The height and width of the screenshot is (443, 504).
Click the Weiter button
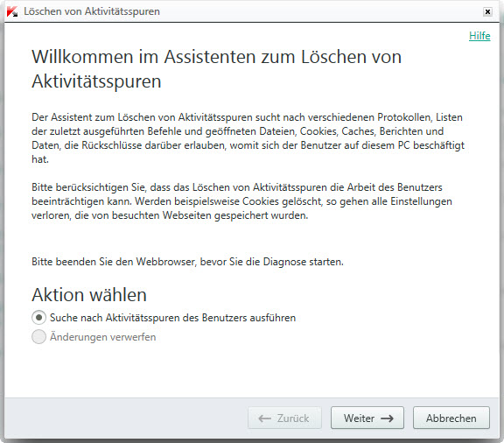click(x=367, y=418)
